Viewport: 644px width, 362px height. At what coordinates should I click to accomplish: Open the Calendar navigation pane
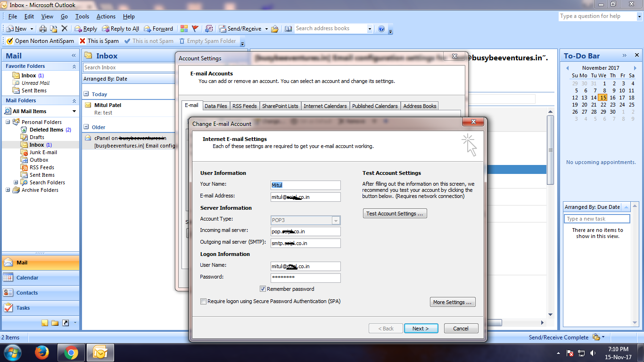coord(41,278)
